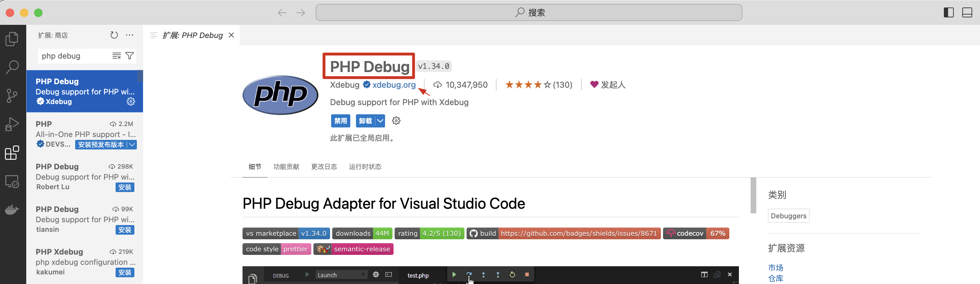Select PHP Xdebug extension list item
This screenshot has width=980, height=284.
point(84,262)
